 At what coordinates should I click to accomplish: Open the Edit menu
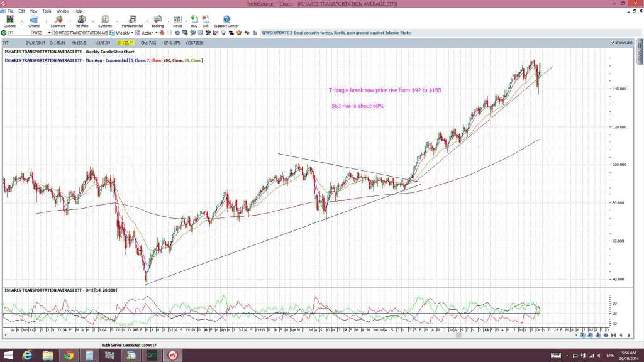click(21, 11)
